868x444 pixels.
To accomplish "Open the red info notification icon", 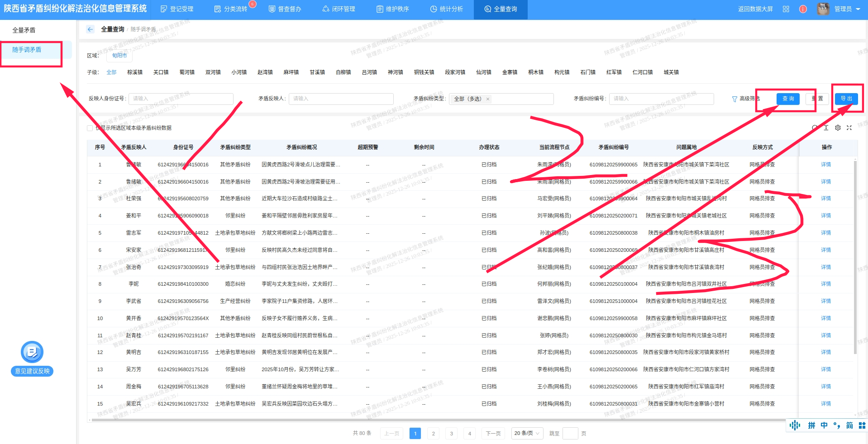I will click(x=803, y=9).
